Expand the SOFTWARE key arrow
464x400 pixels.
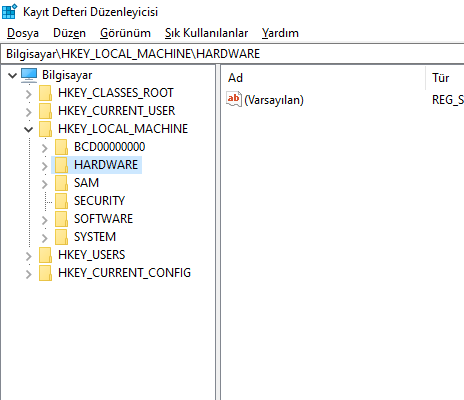[45, 220]
